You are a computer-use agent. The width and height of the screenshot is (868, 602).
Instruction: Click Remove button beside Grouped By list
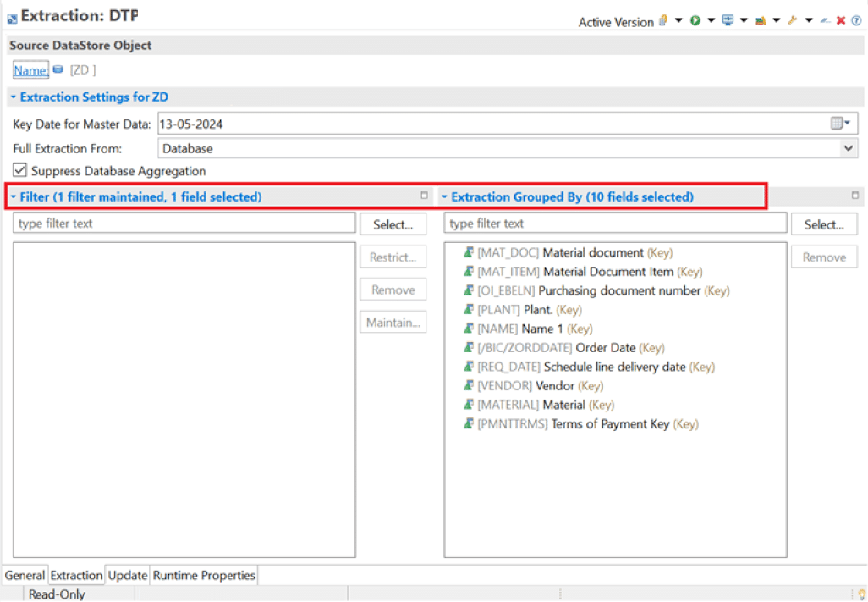[x=824, y=257]
